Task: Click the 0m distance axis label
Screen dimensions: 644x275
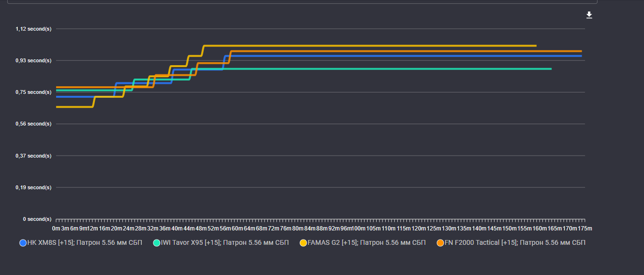Action: coord(56,228)
